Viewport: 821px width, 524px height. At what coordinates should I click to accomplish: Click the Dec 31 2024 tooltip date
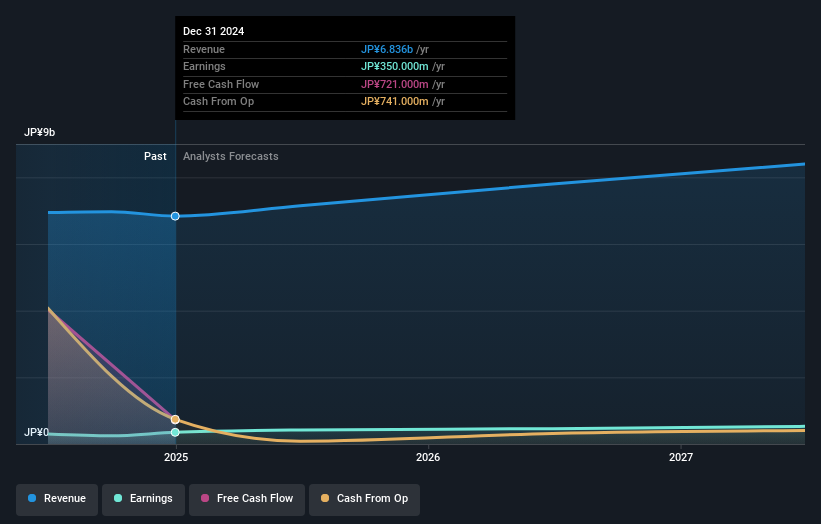point(214,31)
